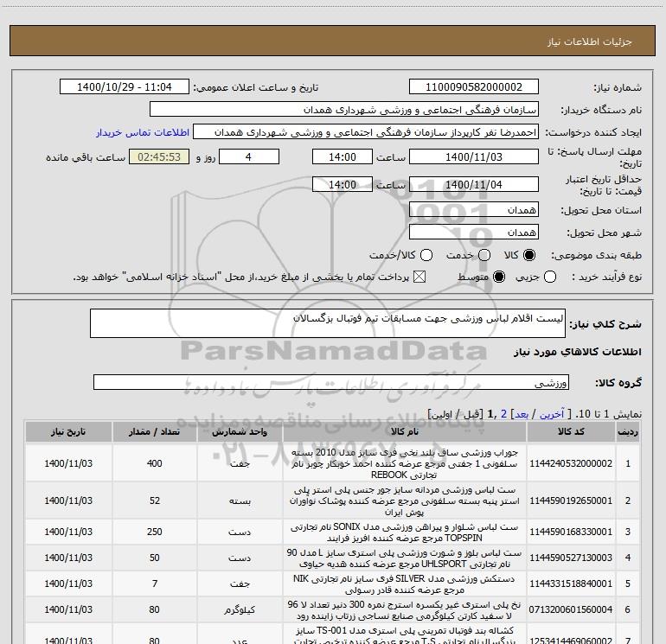Click the SONIX TOPSPIN clothing set item name
The width and height of the screenshot is (666, 644).
pyautogui.click(x=405, y=532)
